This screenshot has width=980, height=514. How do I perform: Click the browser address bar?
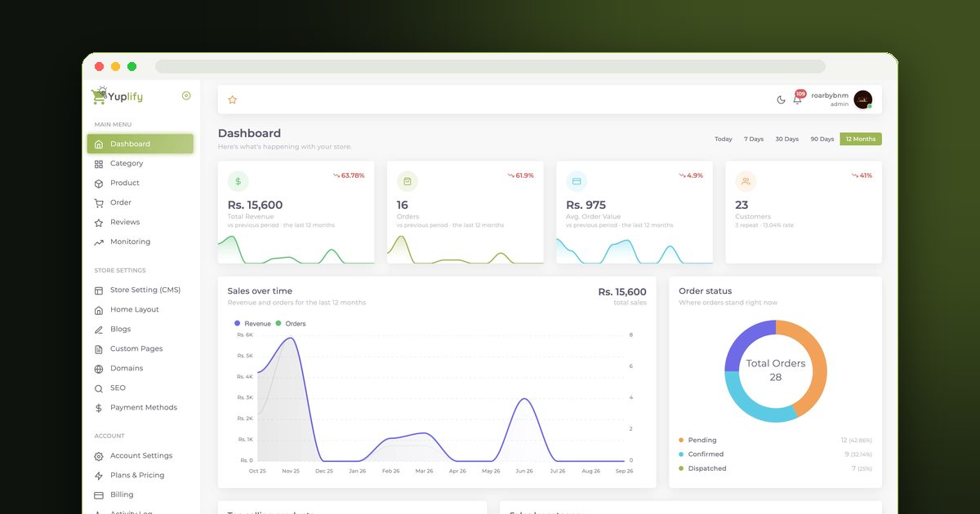click(x=490, y=67)
